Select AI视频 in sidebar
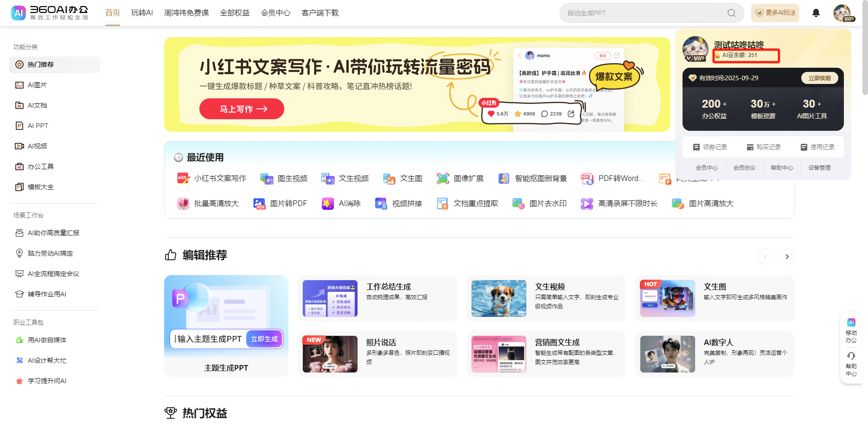The image size is (868, 430). [55, 146]
